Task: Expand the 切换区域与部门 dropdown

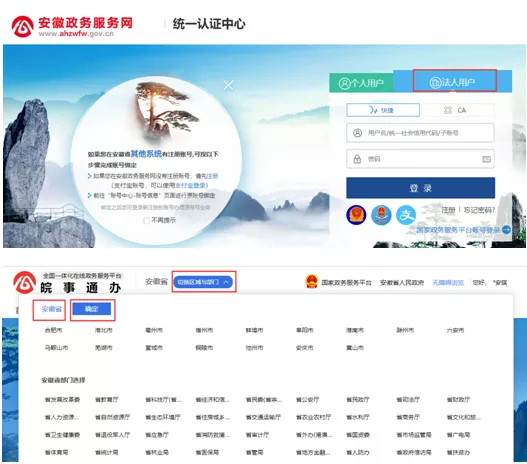Action: click(x=203, y=282)
